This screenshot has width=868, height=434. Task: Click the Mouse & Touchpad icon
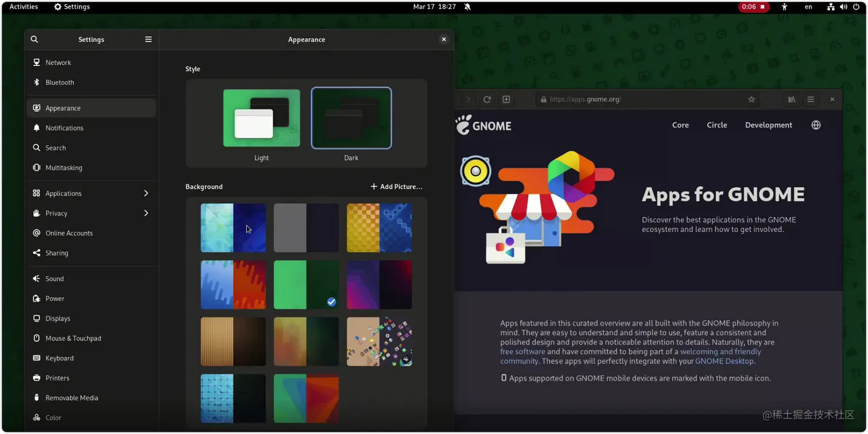coord(37,338)
